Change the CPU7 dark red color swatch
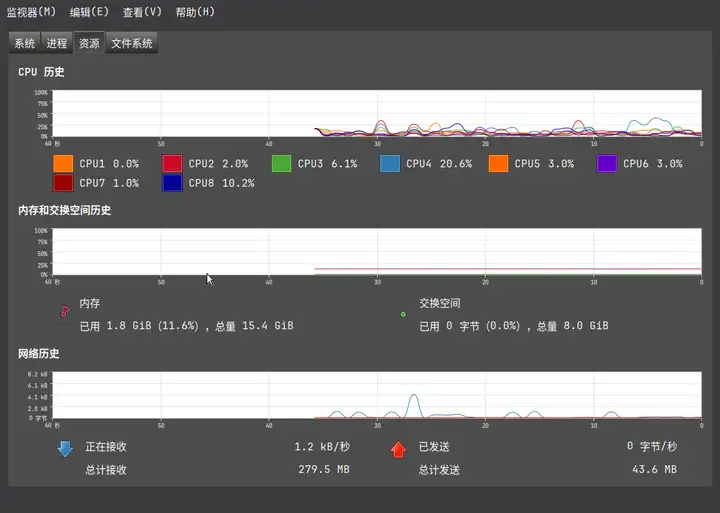720x513 pixels. tap(63, 183)
